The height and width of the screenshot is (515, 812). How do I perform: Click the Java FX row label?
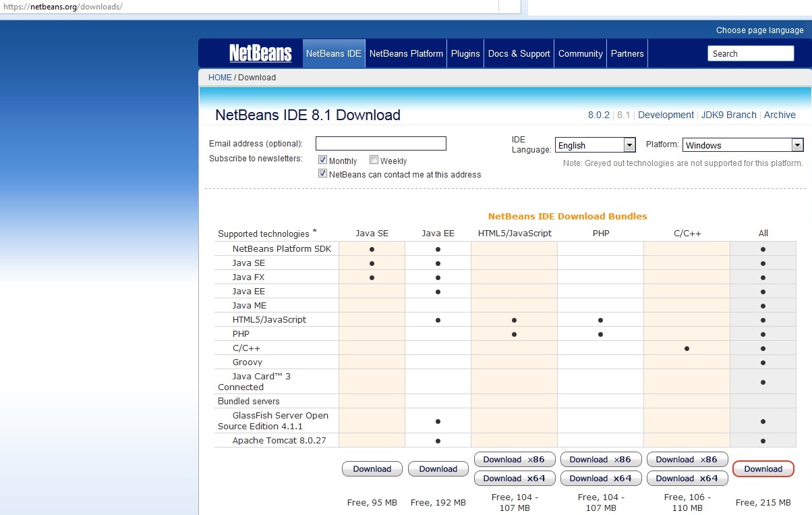click(x=249, y=277)
